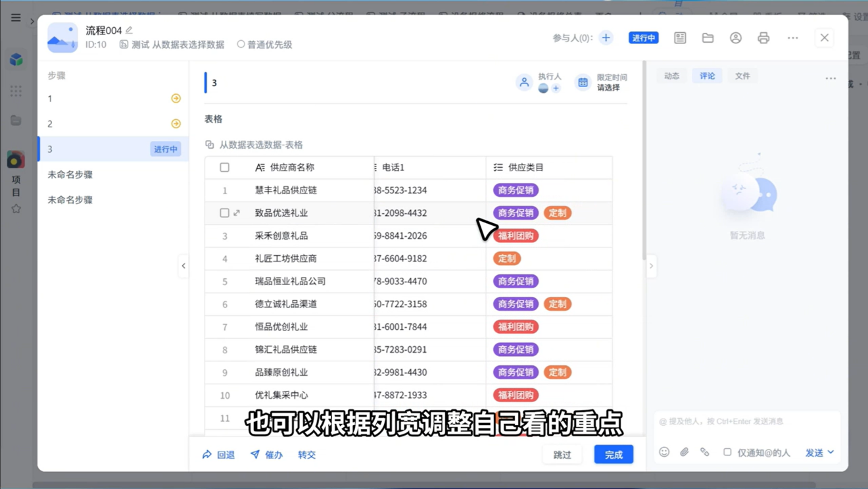The image size is (868, 489).
Task: Click the 执行人 person icon
Action: tap(524, 82)
